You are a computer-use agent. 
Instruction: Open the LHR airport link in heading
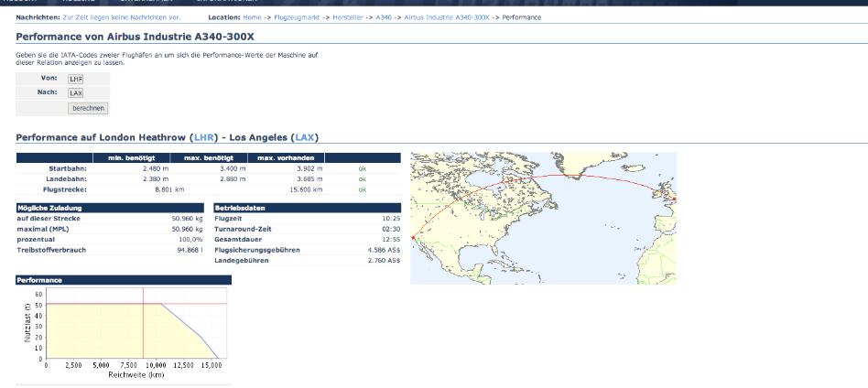pyautogui.click(x=203, y=137)
